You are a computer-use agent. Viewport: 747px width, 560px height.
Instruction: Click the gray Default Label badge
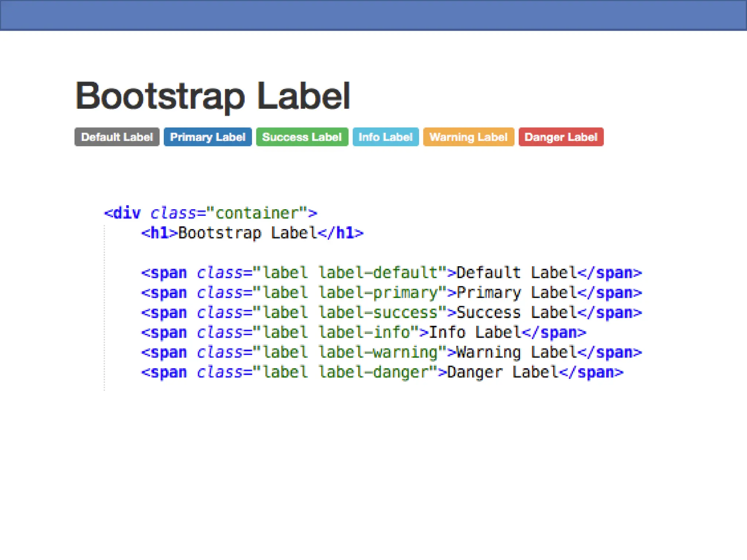click(x=117, y=137)
